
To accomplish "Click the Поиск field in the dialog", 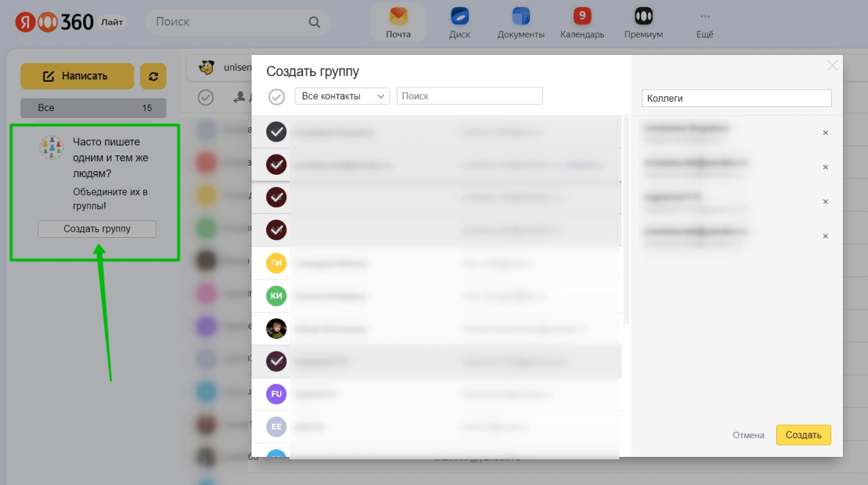I will [470, 96].
